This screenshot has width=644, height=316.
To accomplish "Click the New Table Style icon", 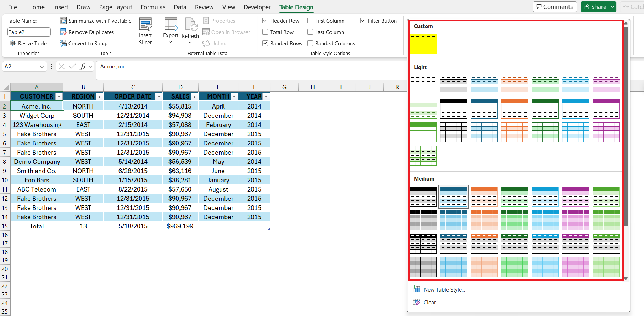I will [416, 289].
